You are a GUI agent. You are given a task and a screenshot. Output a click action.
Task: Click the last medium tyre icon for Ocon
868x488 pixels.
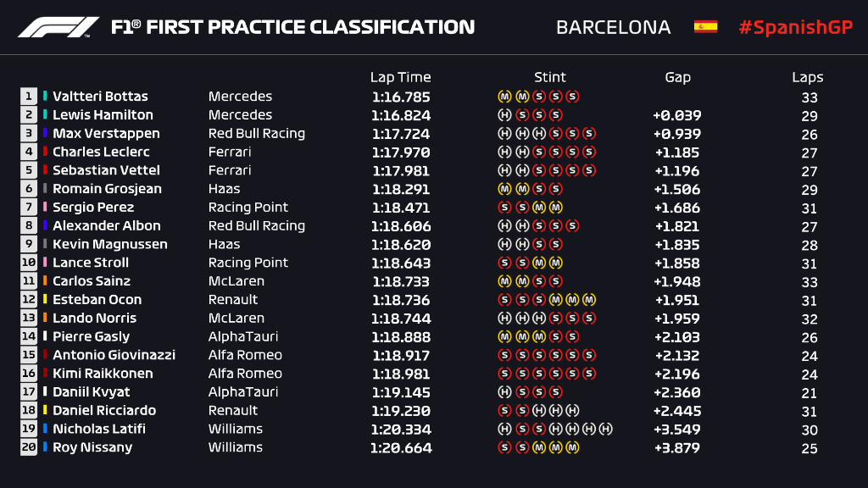pos(589,300)
